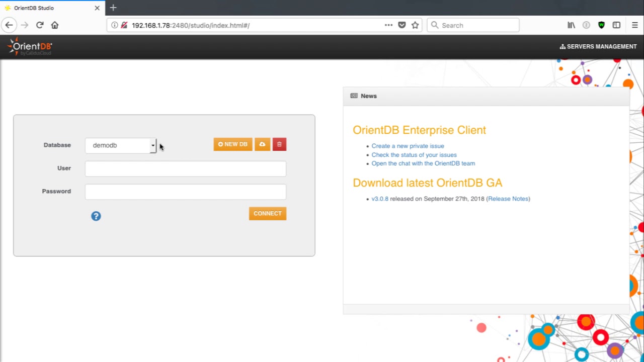Screen dimensions: 644x362
Task: Open page actions three-dots menu
Action: 388,25
